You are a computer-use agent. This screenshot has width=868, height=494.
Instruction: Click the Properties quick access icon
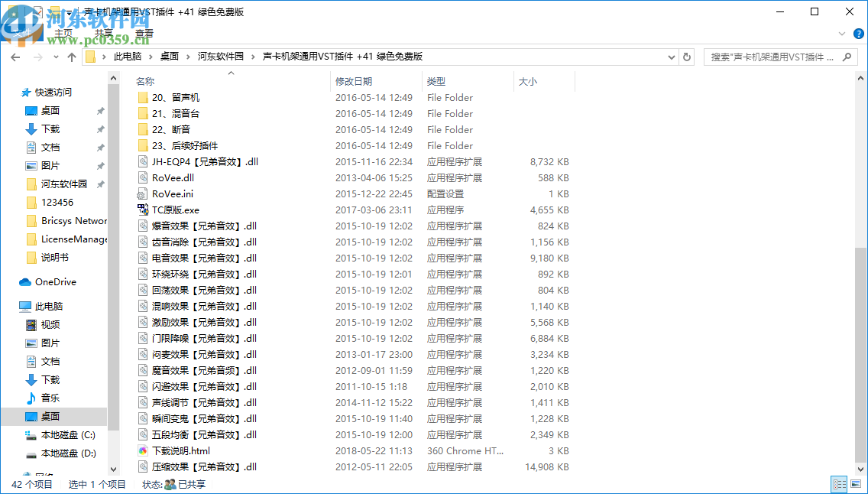coord(37,12)
